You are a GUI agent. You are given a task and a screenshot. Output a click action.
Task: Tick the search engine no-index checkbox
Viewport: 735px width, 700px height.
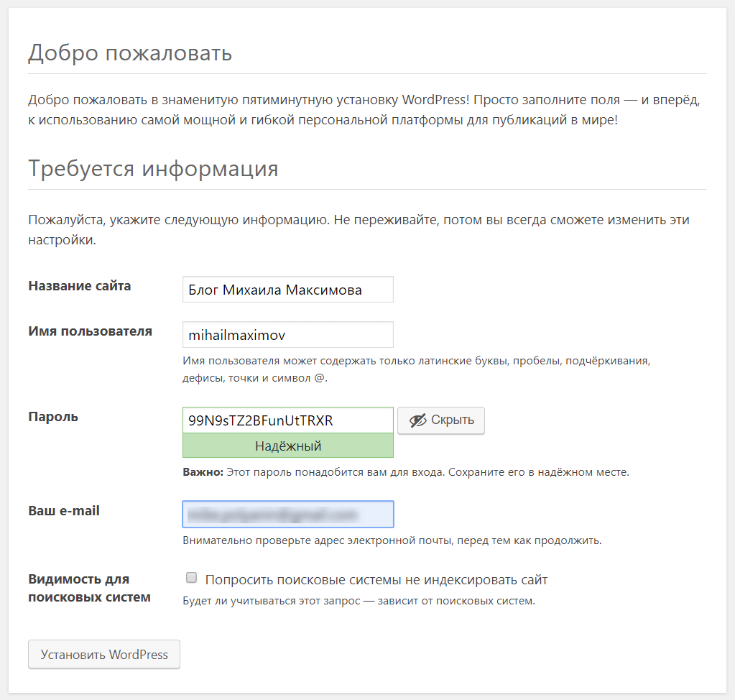[x=191, y=578]
